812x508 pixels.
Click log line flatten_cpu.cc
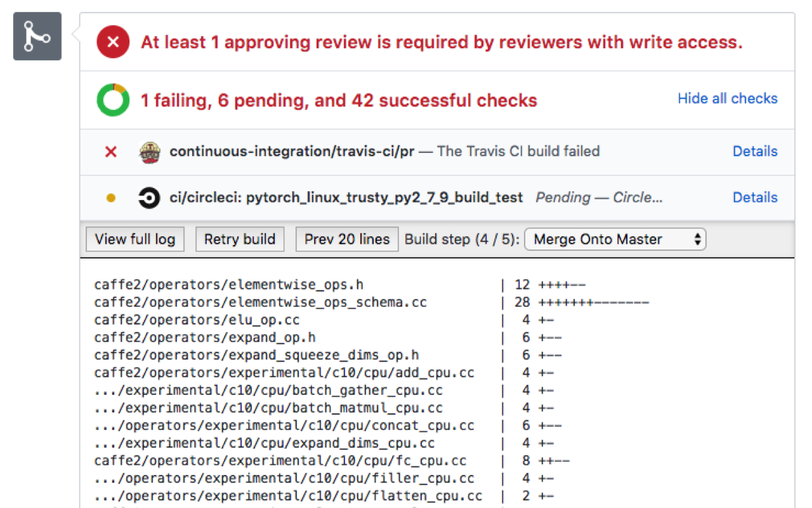[x=288, y=497]
